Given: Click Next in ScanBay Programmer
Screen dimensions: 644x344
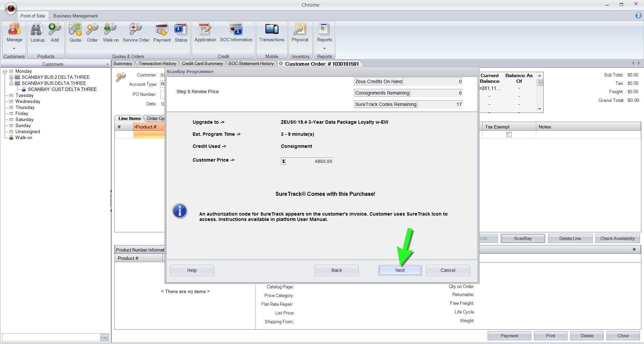Looking at the screenshot, I should (400, 270).
